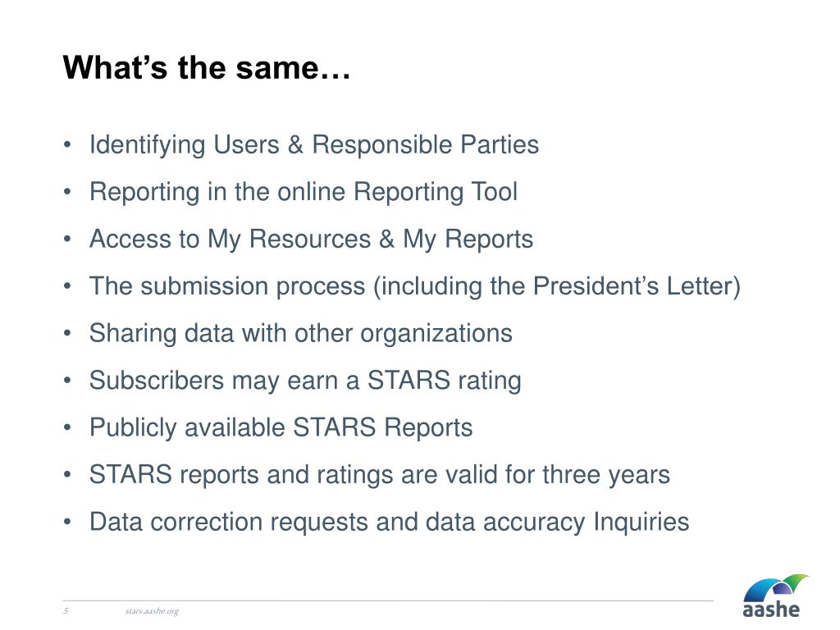
Task: Select Subscribers may earn a STARS rating line
Action: point(305,381)
